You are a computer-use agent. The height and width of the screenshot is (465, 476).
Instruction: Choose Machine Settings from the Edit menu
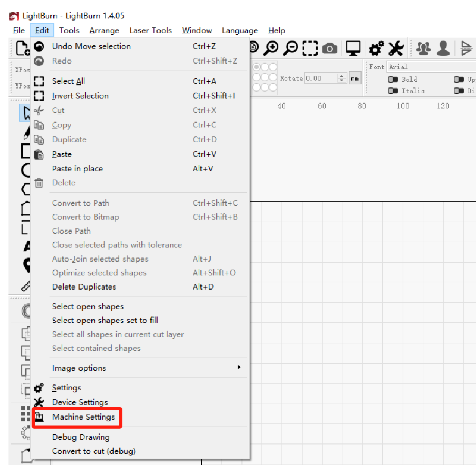(x=83, y=417)
